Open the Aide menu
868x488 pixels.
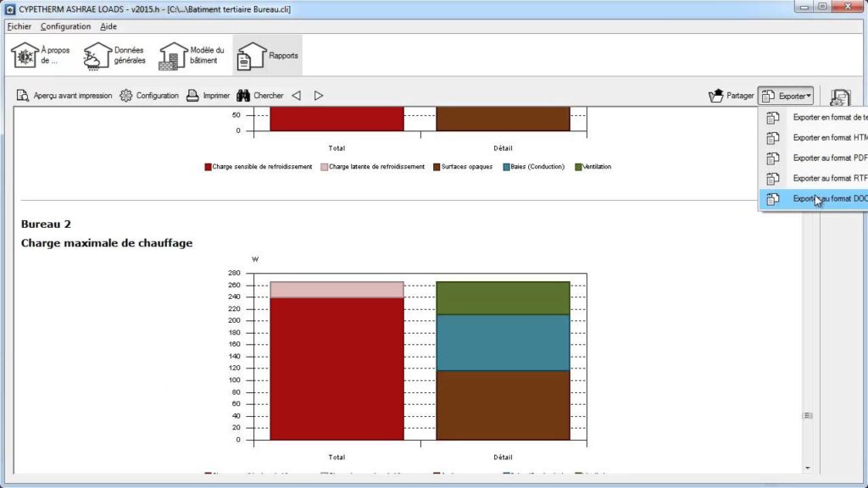tap(108, 26)
